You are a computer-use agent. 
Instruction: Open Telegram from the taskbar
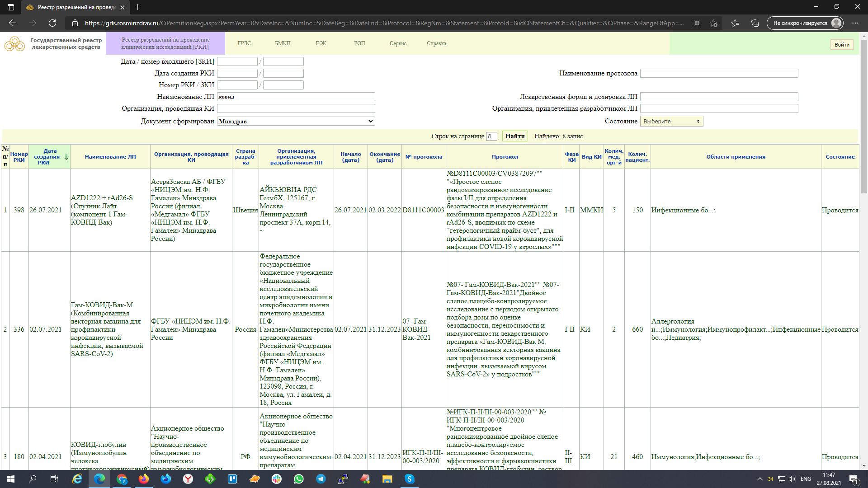tap(321, 479)
